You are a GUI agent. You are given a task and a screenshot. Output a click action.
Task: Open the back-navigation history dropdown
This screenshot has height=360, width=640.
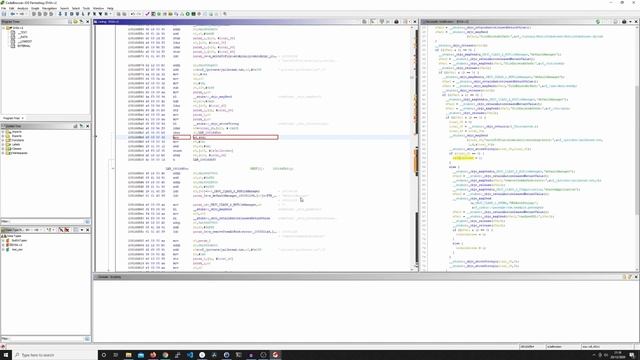(x=17, y=14)
